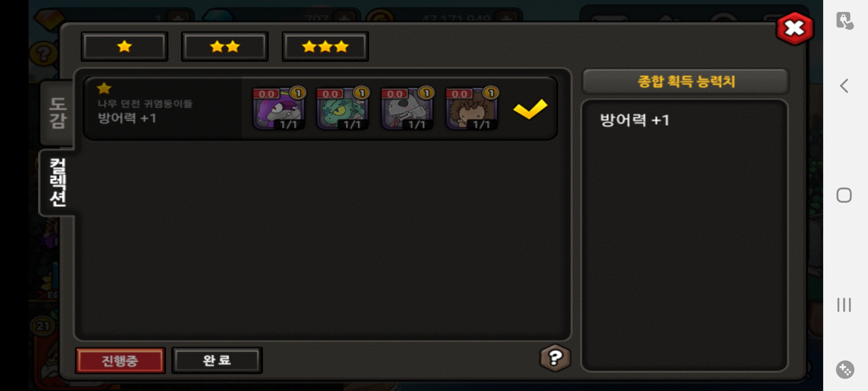This screenshot has width=868, height=391.
Task: Select the gray wolf monster card
Action: pos(408,108)
